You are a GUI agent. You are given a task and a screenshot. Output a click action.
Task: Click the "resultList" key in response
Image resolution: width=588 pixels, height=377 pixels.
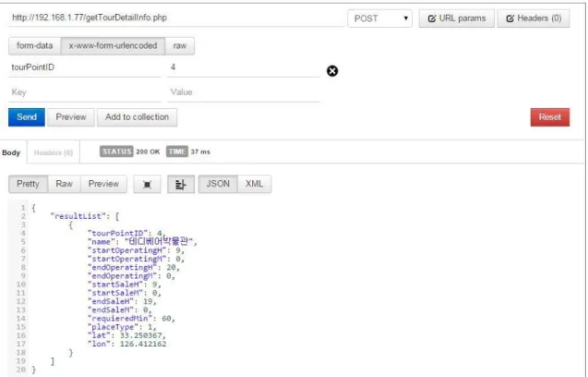[78, 216]
